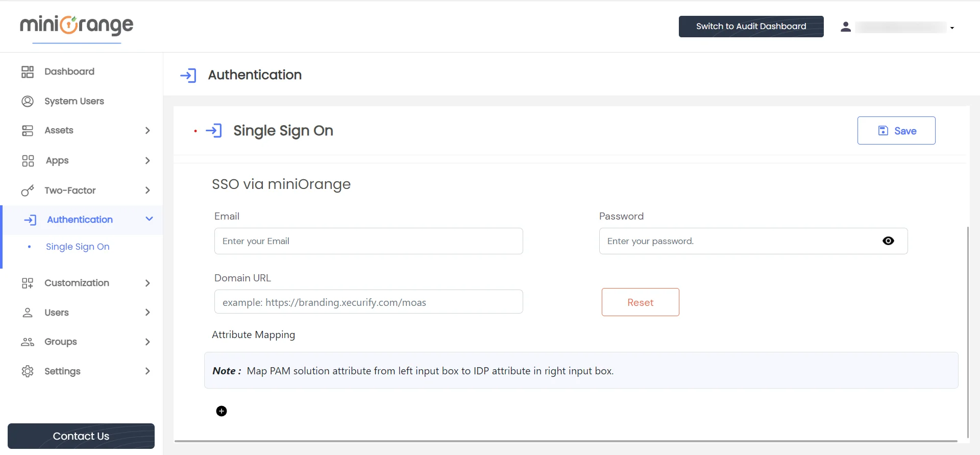Click the Save button
Image resolution: width=980 pixels, height=455 pixels.
(x=896, y=130)
